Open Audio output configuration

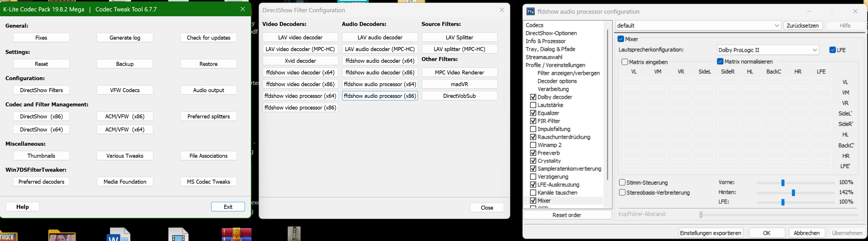click(209, 90)
